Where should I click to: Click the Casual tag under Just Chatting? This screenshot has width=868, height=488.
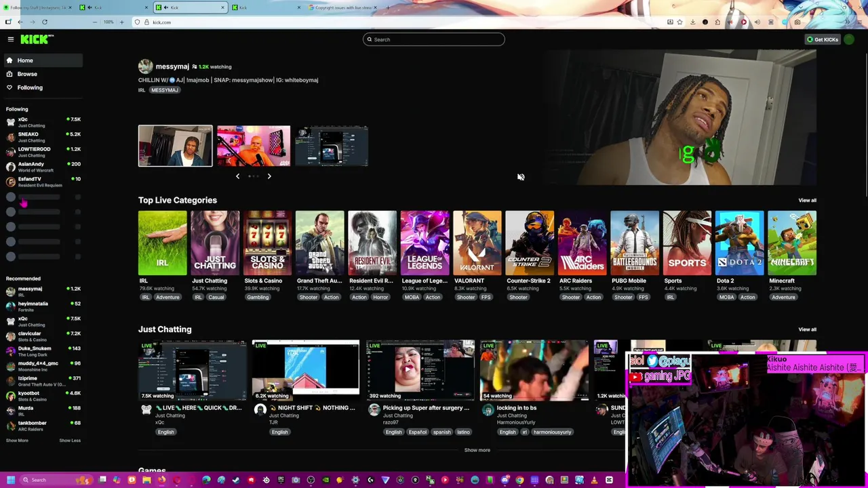216,298
